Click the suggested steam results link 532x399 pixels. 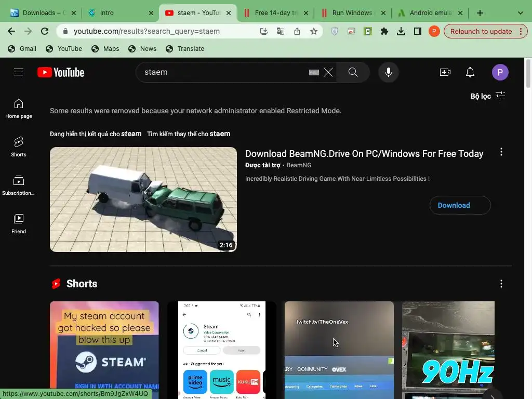(131, 134)
